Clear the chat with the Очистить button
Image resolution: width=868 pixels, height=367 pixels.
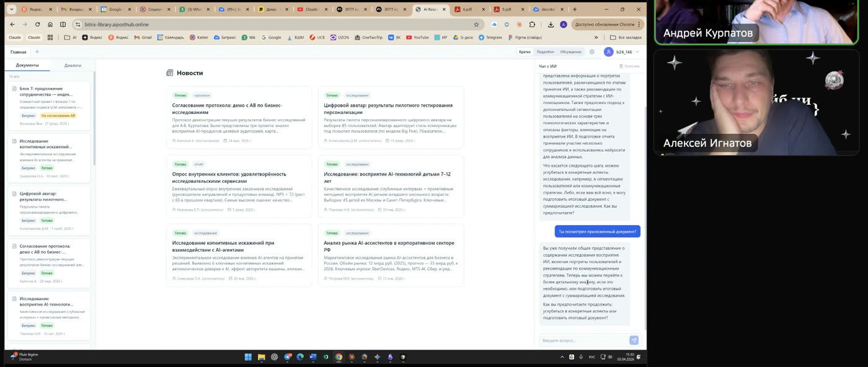tap(629, 66)
